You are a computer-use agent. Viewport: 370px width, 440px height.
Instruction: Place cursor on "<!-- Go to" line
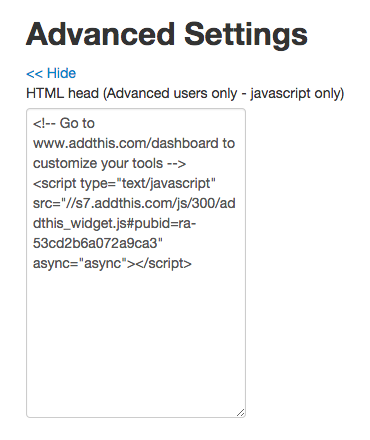tap(64, 123)
